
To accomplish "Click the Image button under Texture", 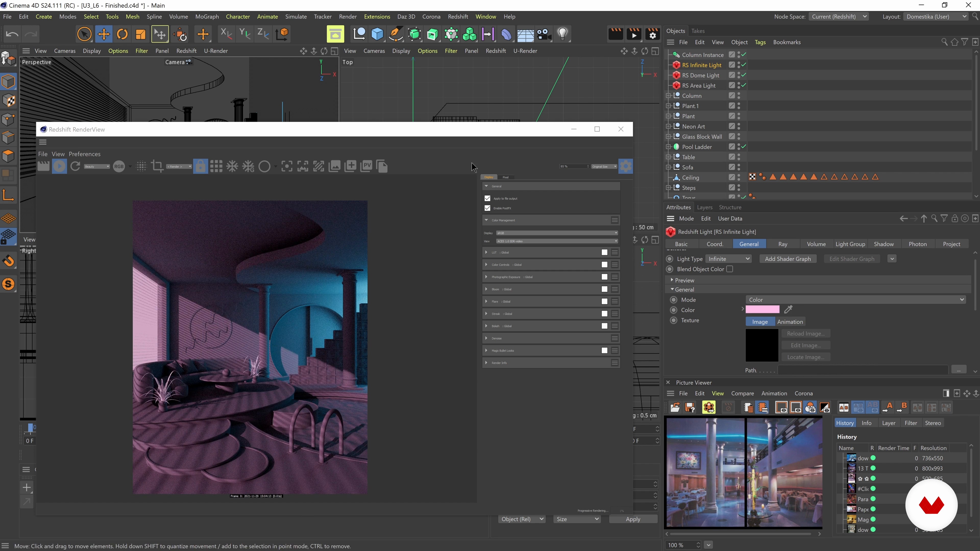I will [760, 322].
